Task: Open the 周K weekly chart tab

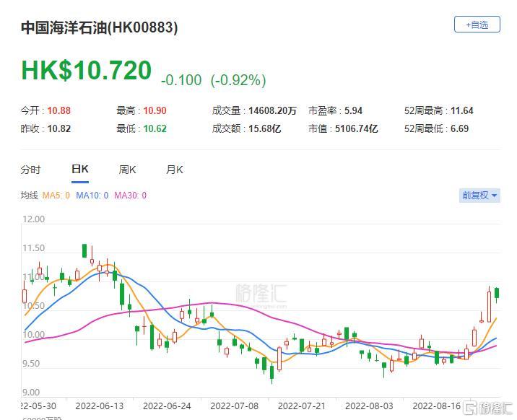Action: 127,170
